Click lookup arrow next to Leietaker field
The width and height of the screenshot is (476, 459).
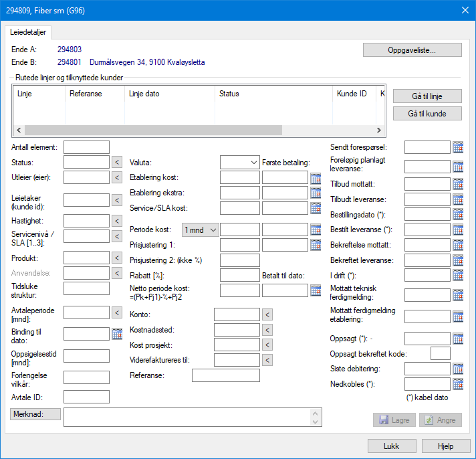pos(117,200)
